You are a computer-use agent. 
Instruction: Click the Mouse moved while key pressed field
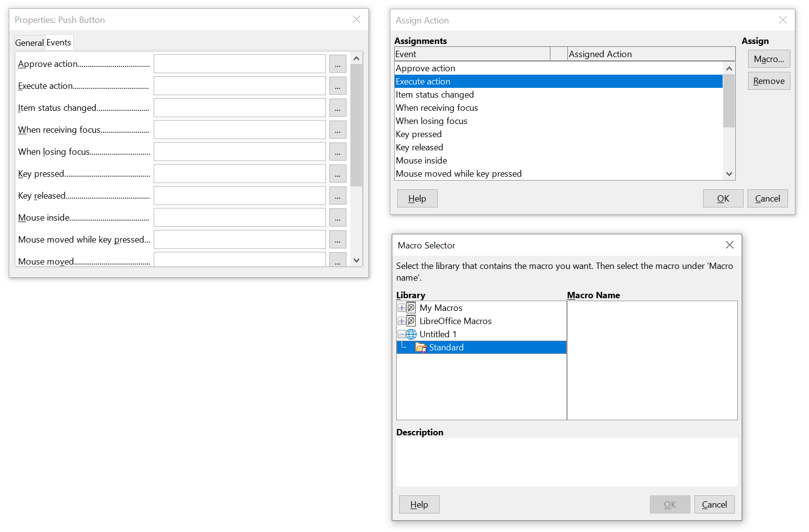pyautogui.click(x=240, y=240)
